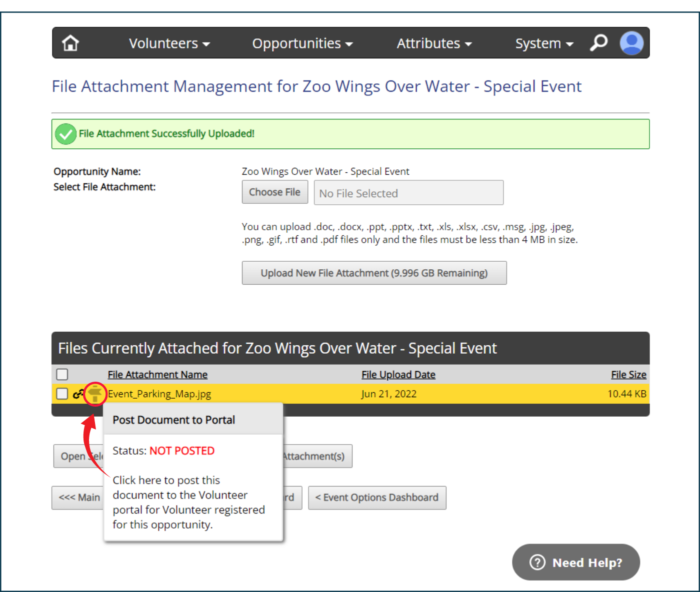Sort by File Attachment Name header

(x=157, y=375)
